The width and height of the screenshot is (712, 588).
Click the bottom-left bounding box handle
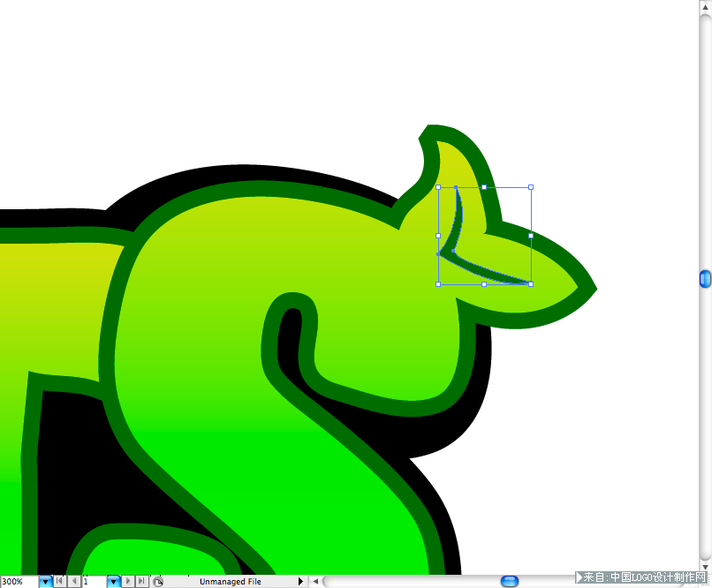(x=438, y=284)
